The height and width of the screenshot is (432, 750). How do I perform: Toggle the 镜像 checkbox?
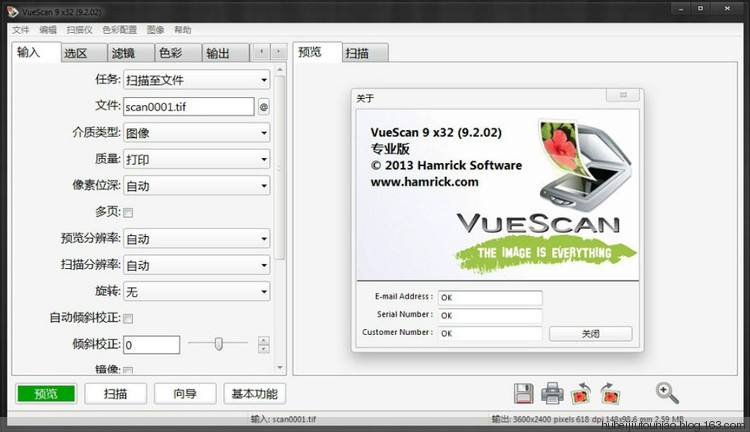[128, 370]
